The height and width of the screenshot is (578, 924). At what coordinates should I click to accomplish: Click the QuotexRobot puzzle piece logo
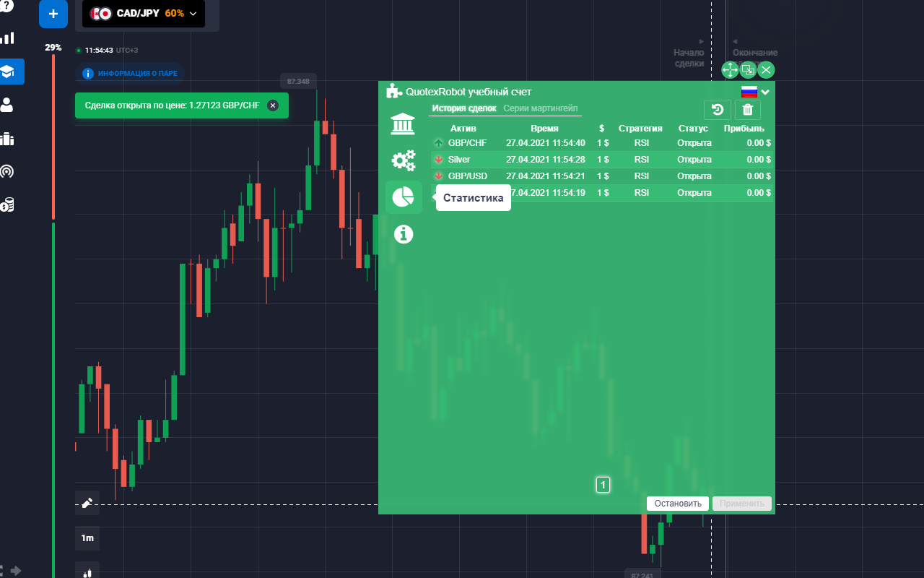pyautogui.click(x=394, y=91)
